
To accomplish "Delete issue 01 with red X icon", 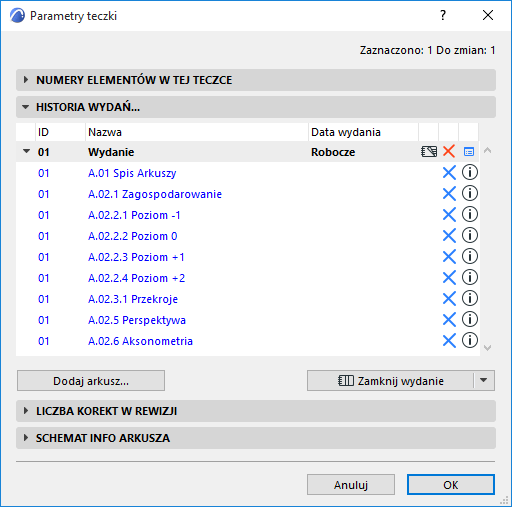I will [449, 151].
